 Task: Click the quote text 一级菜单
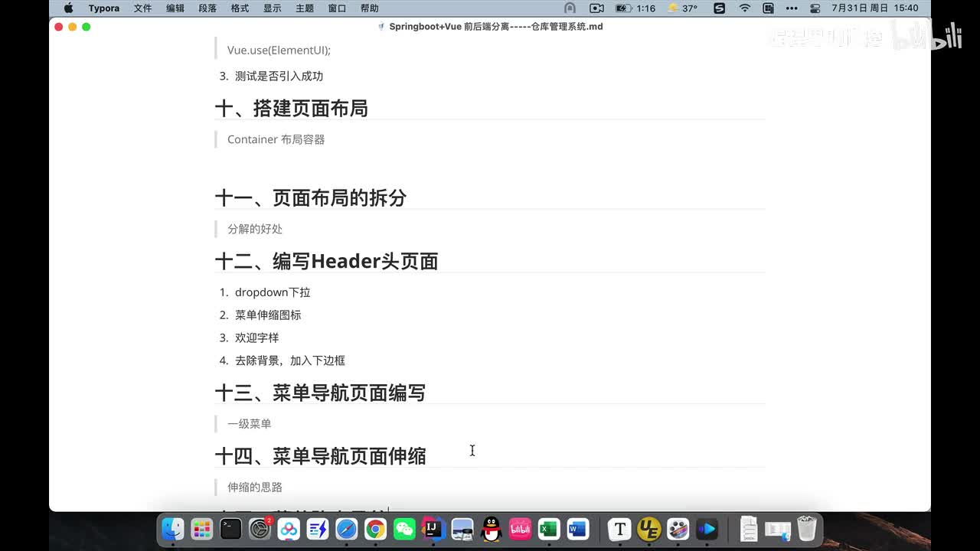coord(250,423)
